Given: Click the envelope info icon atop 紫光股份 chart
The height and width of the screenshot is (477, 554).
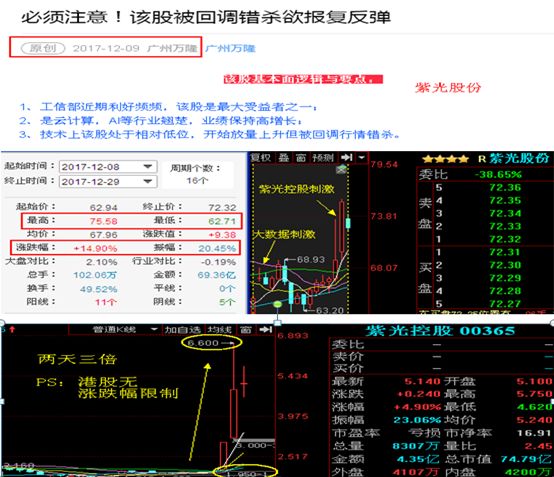Looking at the screenshot, I should pyautogui.click(x=341, y=170).
